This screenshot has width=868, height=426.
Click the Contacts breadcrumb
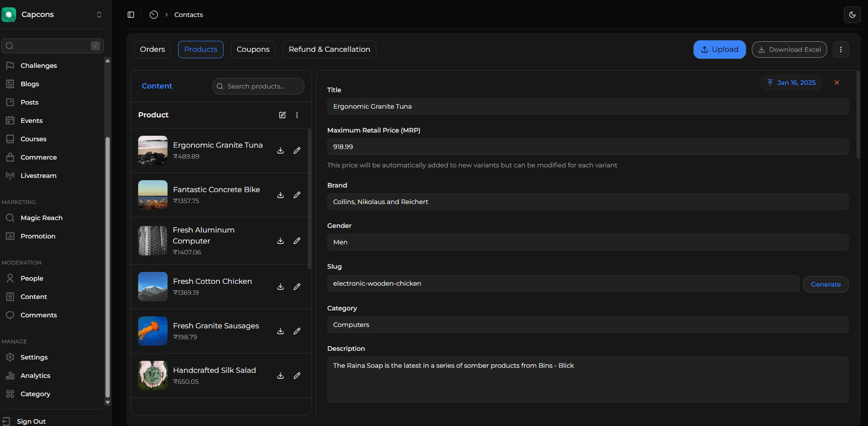tap(189, 15)
